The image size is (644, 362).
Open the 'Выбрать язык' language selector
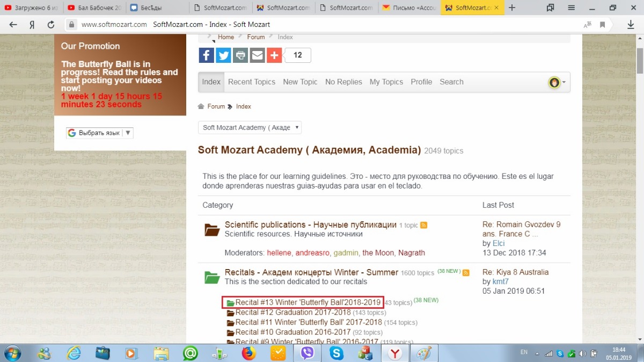[x=100, y=133]
